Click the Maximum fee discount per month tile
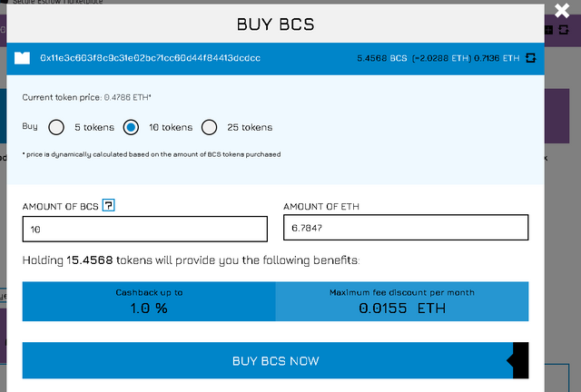This screenshot has height=392, width=581. [402, 301]
